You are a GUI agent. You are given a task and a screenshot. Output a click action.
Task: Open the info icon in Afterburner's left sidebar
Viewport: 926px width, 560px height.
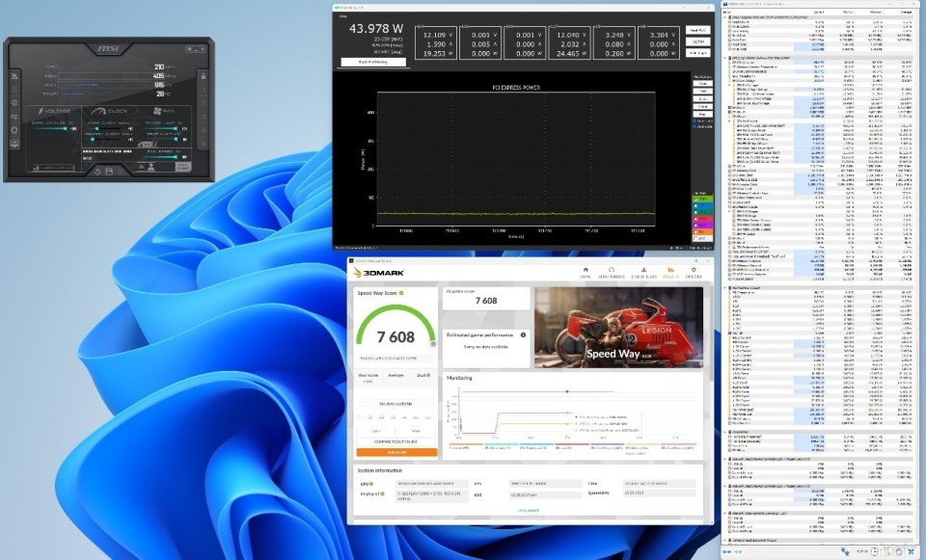(x=14, y=103)
